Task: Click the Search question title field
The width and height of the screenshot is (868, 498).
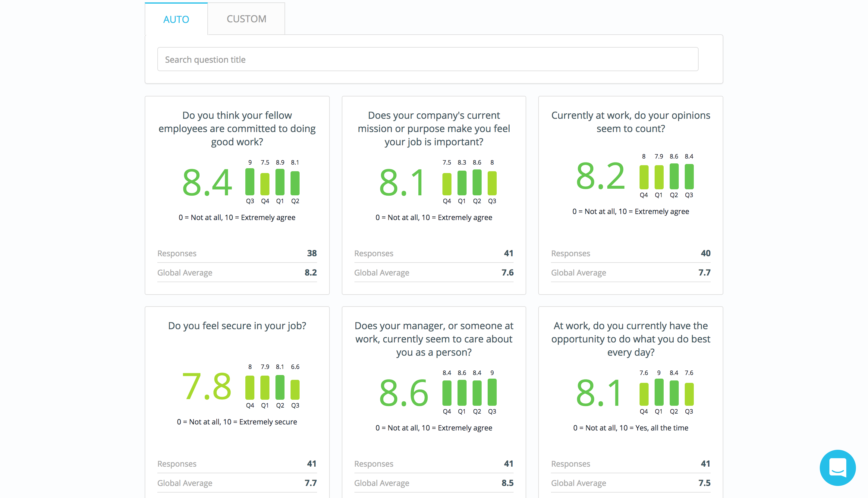Action: click(x=427, y=59)
